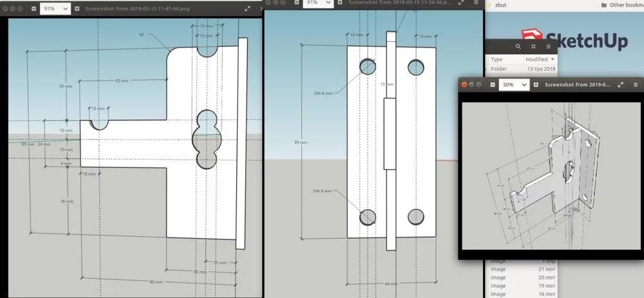The width and height of the screenshot is (644, 298).
Task: Zoom in on the 50% image viewer window
Action: coord(536,84)
